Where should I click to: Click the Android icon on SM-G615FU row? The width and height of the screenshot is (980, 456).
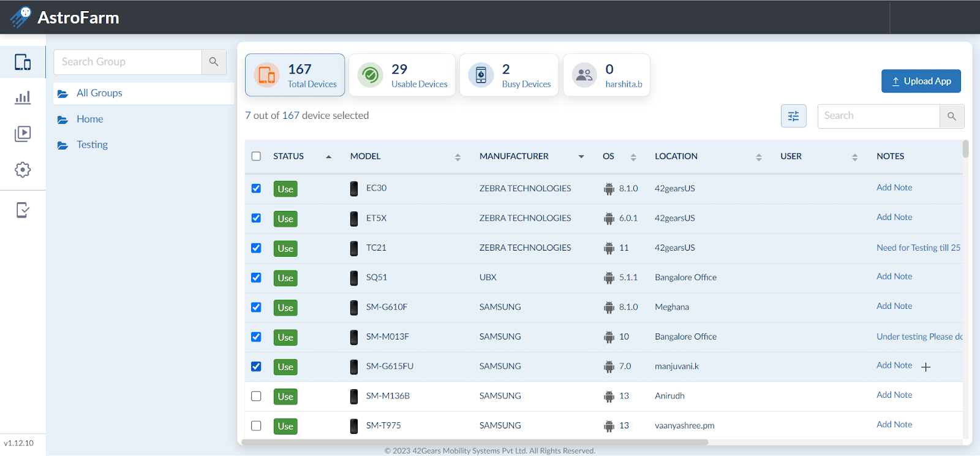point(609,367)
